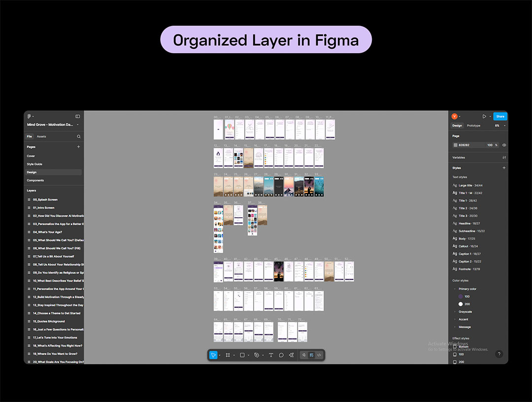
Task: Open the Style Guide page
Action: (34, 164)
